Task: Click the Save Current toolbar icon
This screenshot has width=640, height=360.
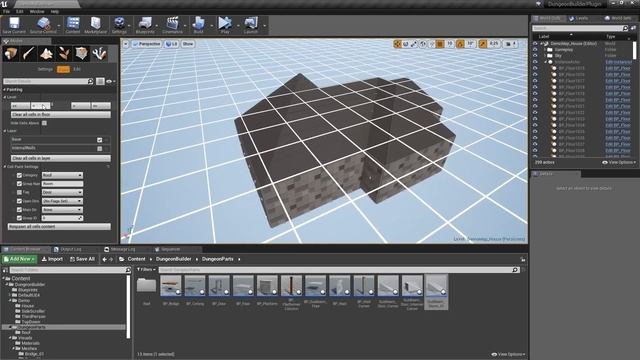Action: click(x=14, y=24)
